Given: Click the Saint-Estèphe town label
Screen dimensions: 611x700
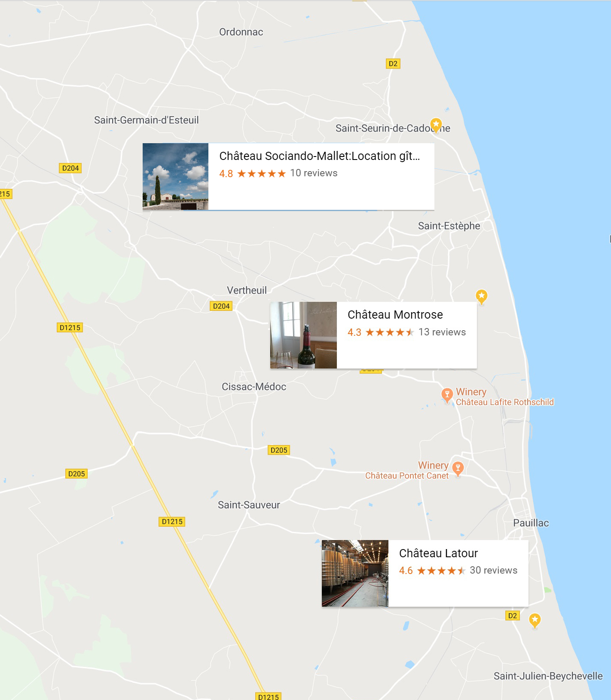Looking at the screenshot, I should pyautogui.click(x=449, y=226).
